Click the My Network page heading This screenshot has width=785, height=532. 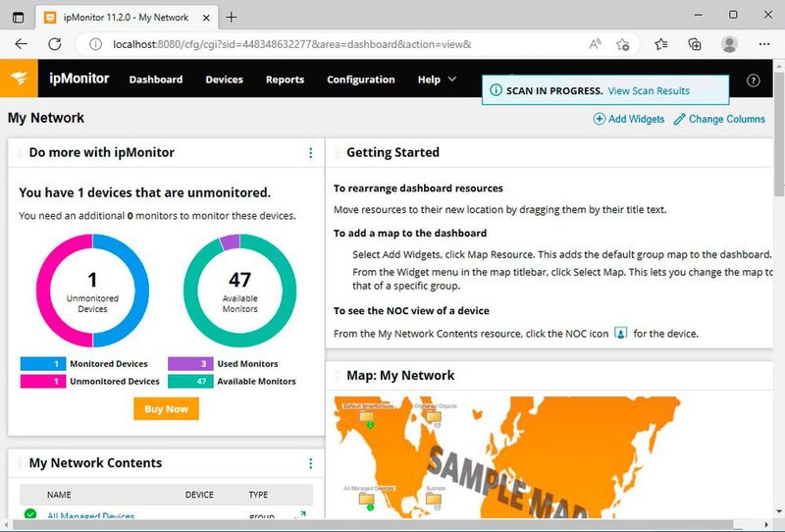coord(46,118)
